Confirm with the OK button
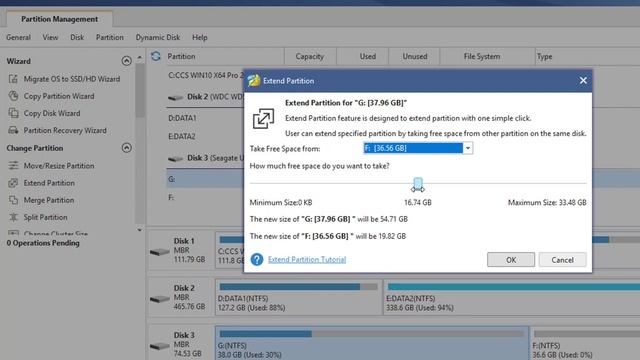Viewport: 640px width, 360px height. tap(511, 260)
